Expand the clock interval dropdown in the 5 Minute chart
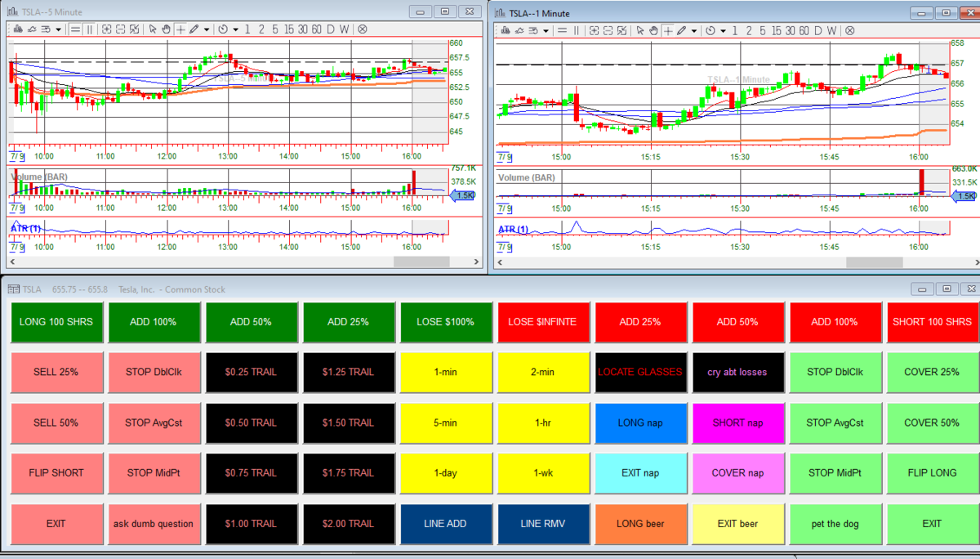 [x=236, y=29]
